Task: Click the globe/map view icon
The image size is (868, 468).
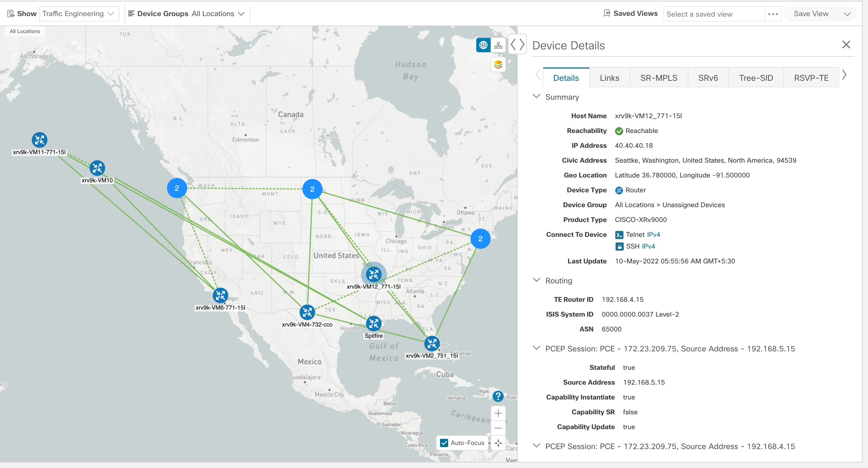Action: point(483,46)
